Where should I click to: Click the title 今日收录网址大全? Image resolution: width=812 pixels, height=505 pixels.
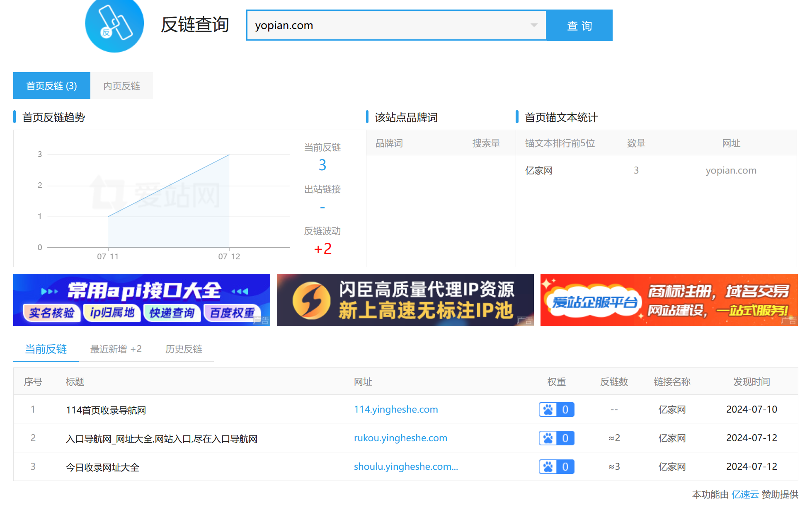point(102,467)
